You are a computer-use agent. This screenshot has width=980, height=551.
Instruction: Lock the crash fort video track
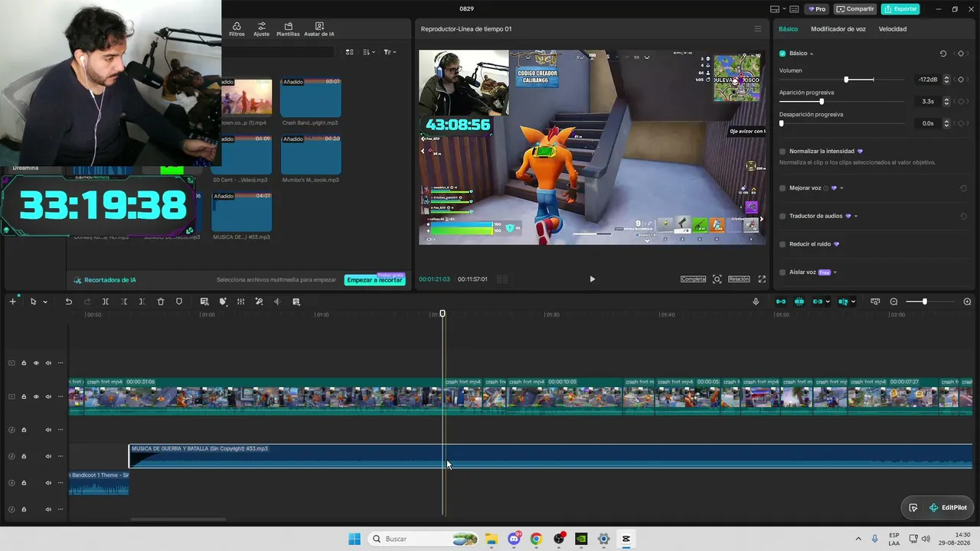point(24,396)
